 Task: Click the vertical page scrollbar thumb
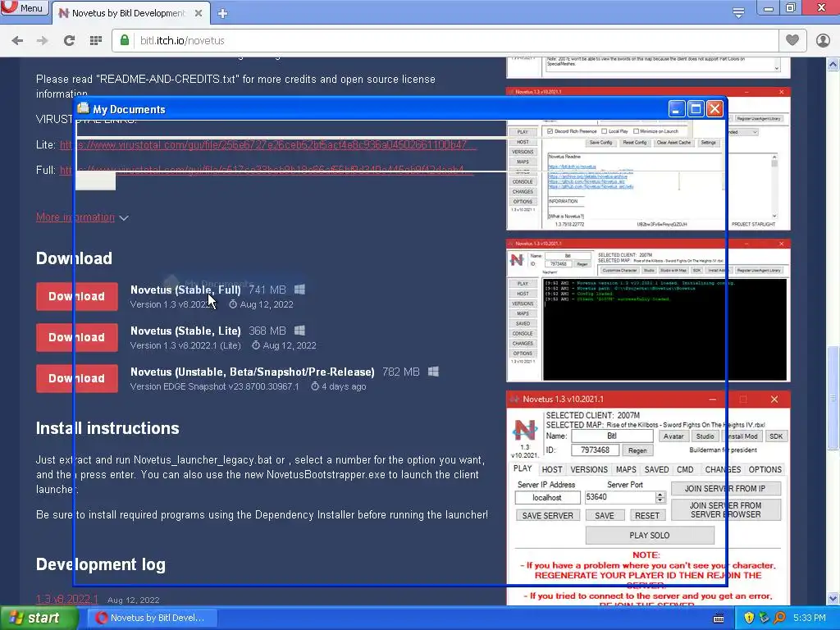click(833, 398)
